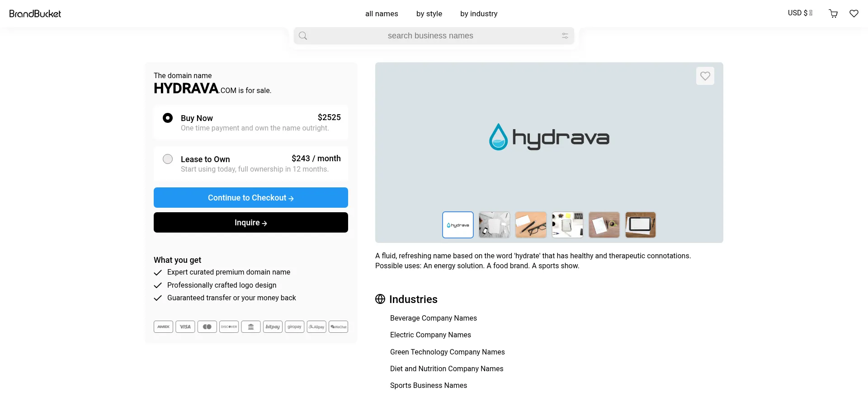Click the Mastercard payment icon
This screenshot has height=401, width=868.
(x=207, y=326)
